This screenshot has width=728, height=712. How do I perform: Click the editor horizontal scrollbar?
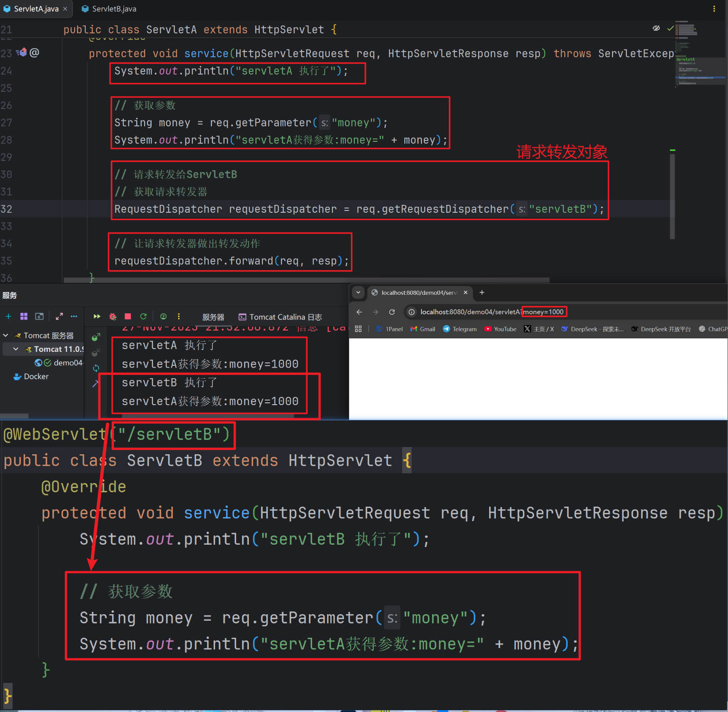click(x=306, y=280)
